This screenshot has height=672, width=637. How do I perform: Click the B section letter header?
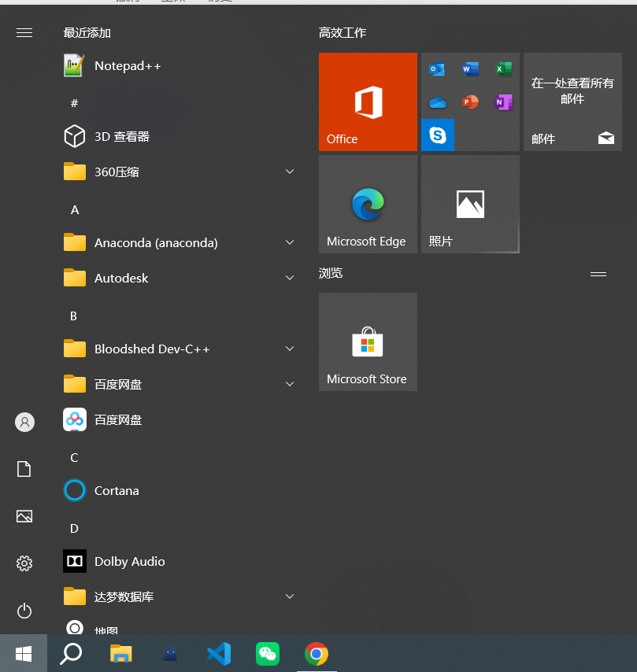click(x=73, y=316)
